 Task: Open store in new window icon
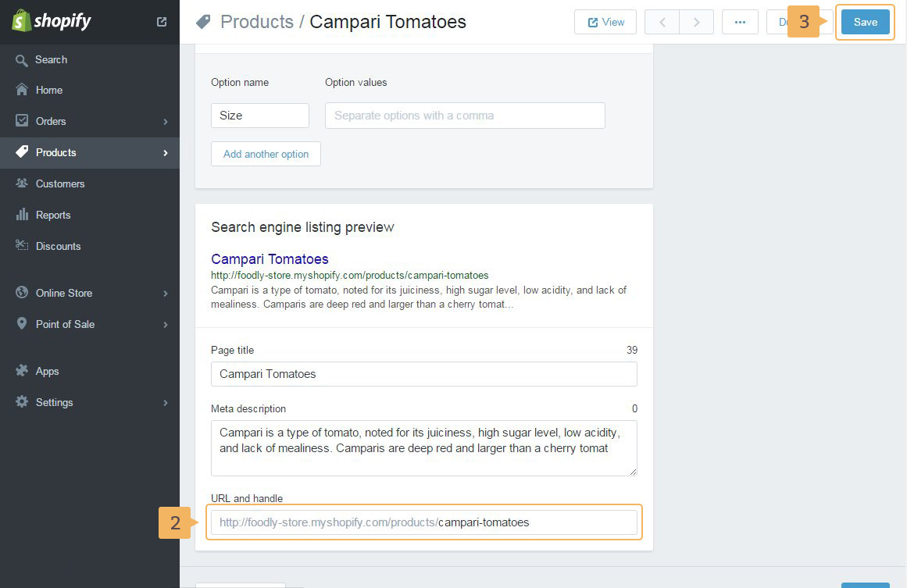tap(162, 22)
